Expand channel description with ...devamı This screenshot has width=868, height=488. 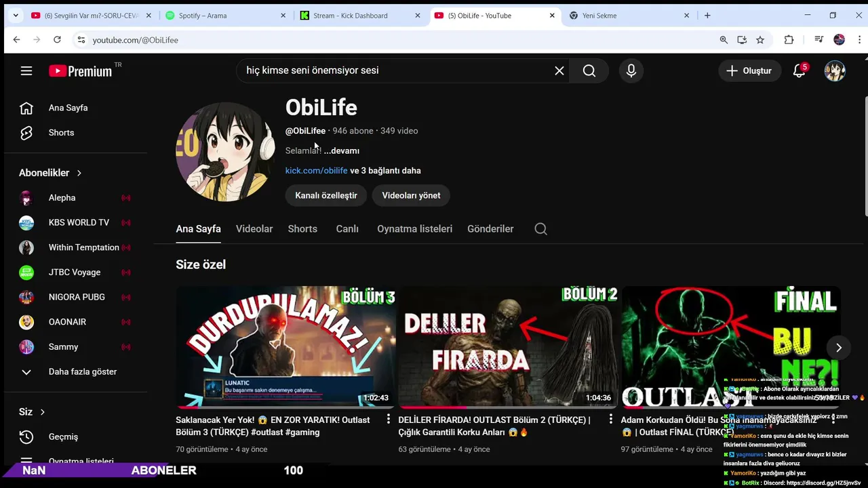342,150
